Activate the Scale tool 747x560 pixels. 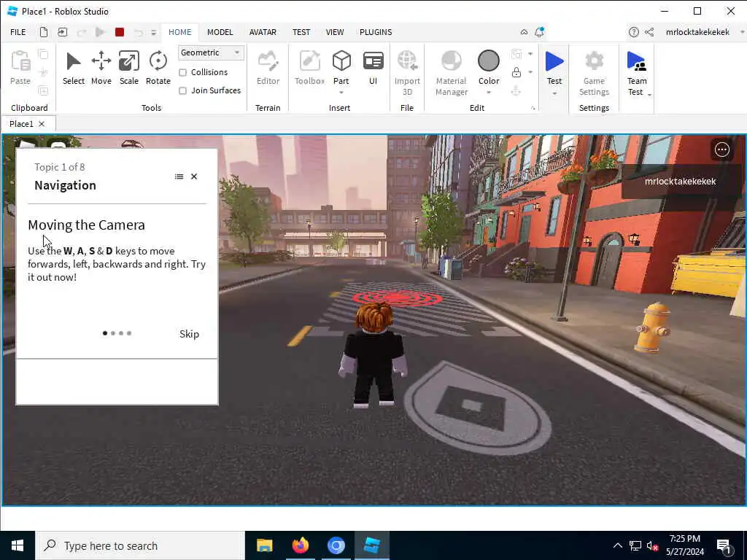pyautogui.click(x=128, y=68)
